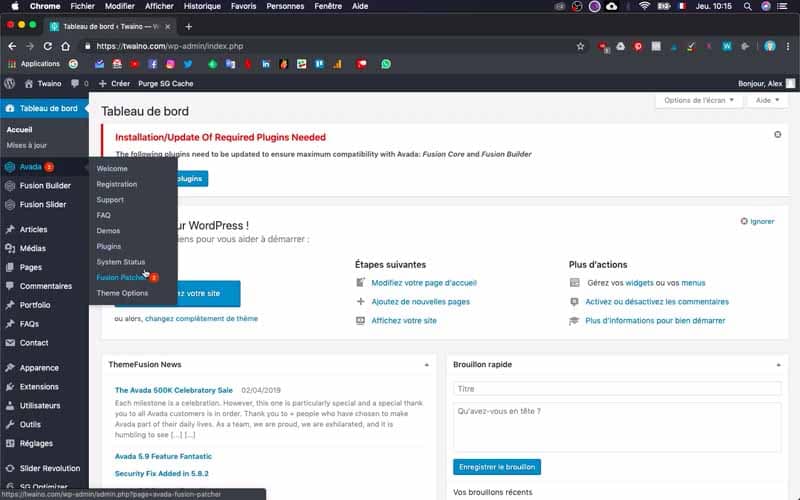Open Apple menu

(x=15, y=6)
